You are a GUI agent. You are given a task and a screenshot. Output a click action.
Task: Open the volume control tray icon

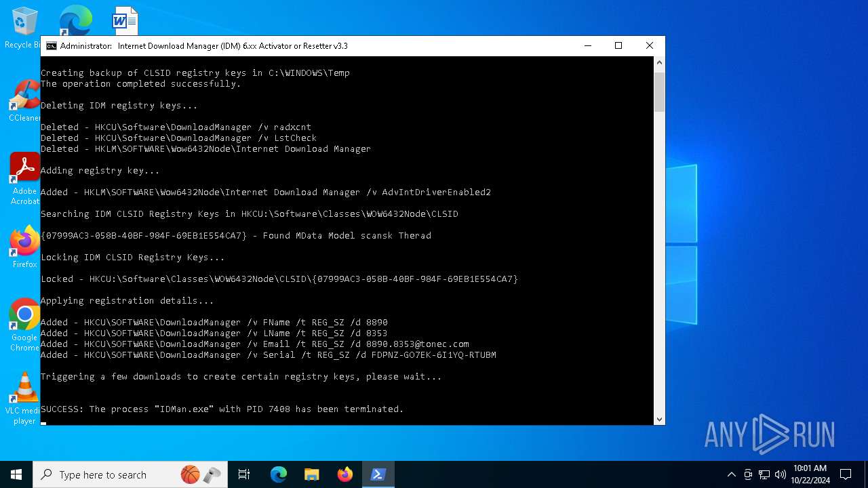780,474
